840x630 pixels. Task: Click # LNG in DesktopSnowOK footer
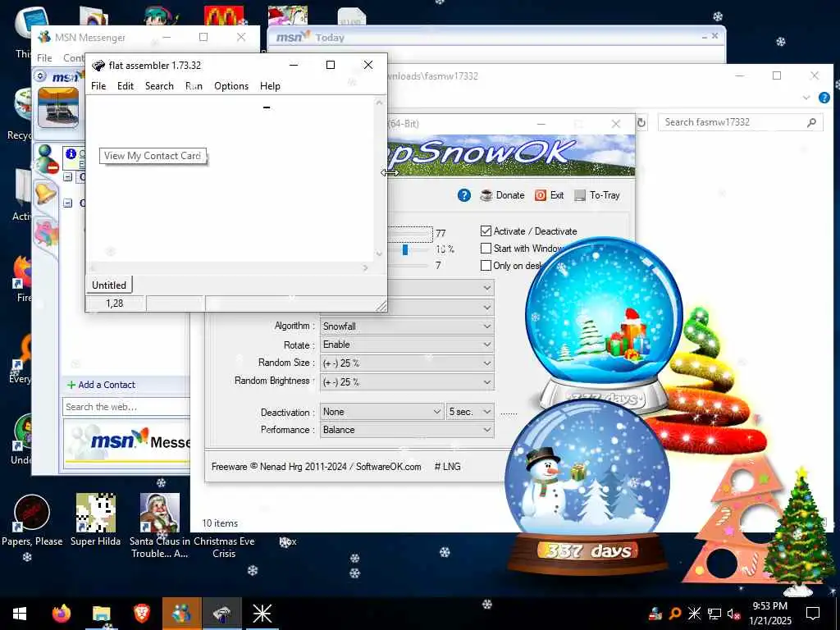[x=447, y=467]
